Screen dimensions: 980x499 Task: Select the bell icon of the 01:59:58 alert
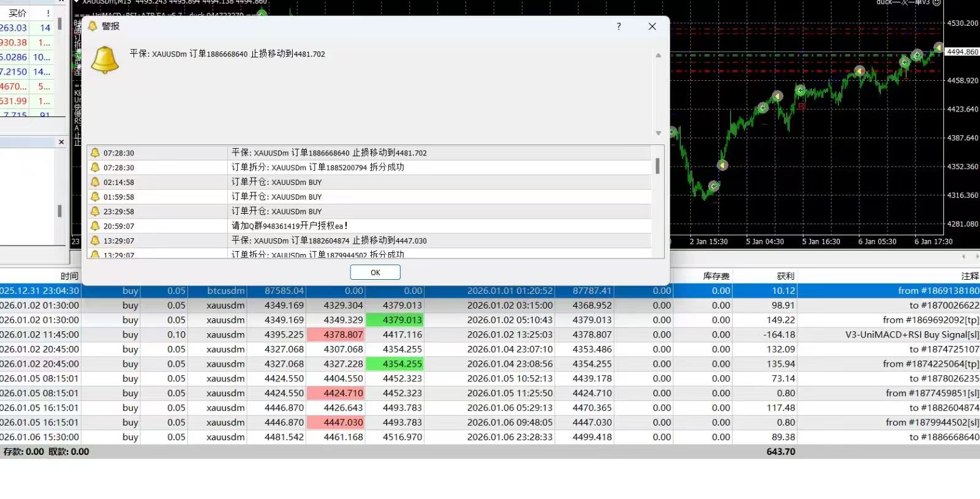pyautogui.click(x=95, y=197)
